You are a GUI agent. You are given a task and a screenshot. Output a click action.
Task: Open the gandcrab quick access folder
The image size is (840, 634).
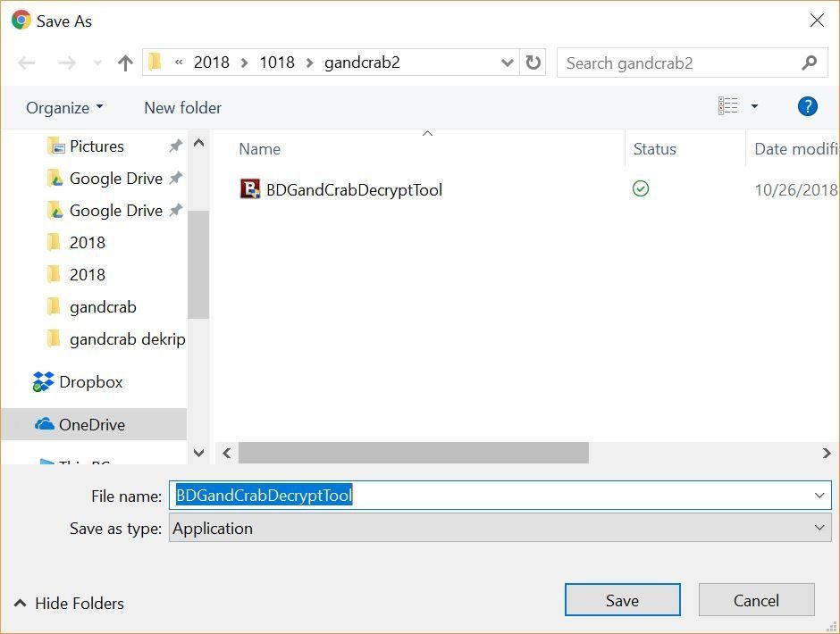pos(103,307)
